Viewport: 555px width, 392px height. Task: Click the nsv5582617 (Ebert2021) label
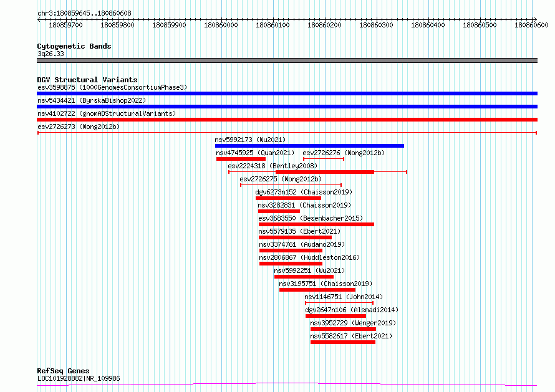click(x=351, y=336)
